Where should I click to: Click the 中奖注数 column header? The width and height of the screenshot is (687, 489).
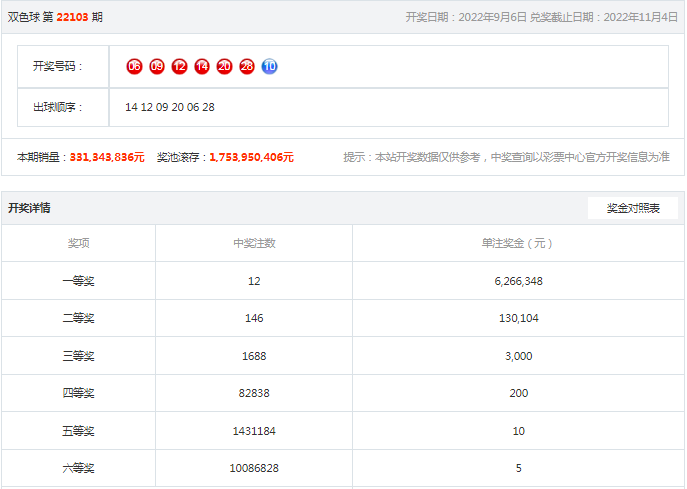click(254, 243)
